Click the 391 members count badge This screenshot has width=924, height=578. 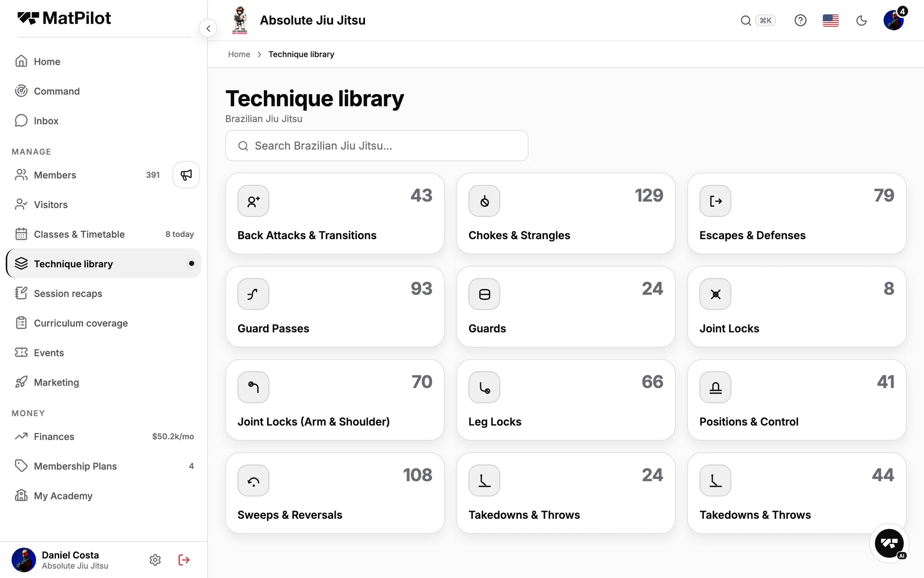[x=153, y=175]
